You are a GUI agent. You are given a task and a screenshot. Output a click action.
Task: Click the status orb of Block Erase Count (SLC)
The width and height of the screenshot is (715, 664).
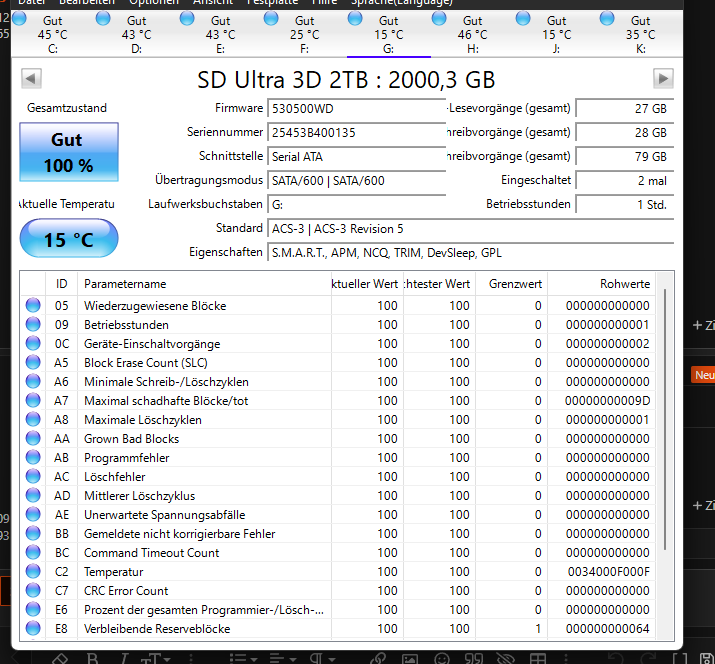(33, 362)
